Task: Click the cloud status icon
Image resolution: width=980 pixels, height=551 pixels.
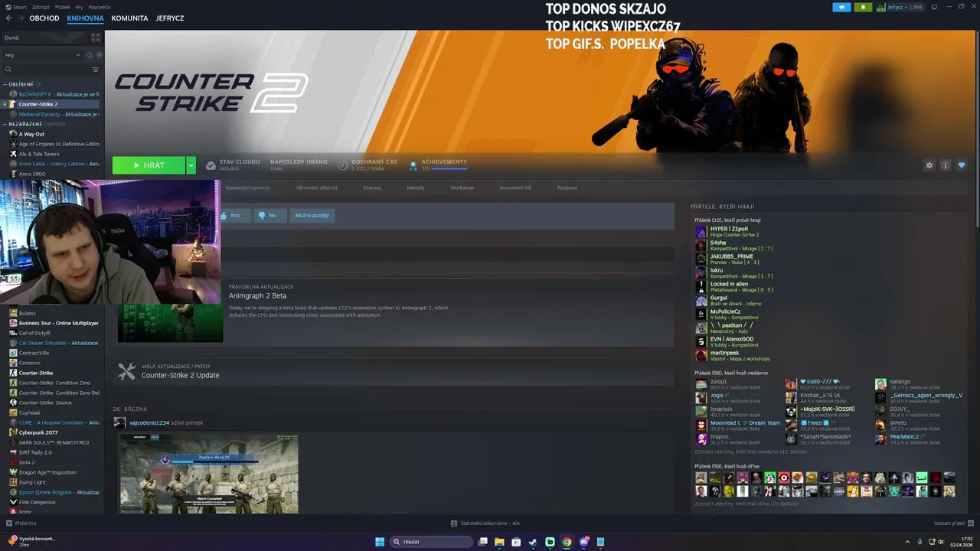Action: coord(211,165)
